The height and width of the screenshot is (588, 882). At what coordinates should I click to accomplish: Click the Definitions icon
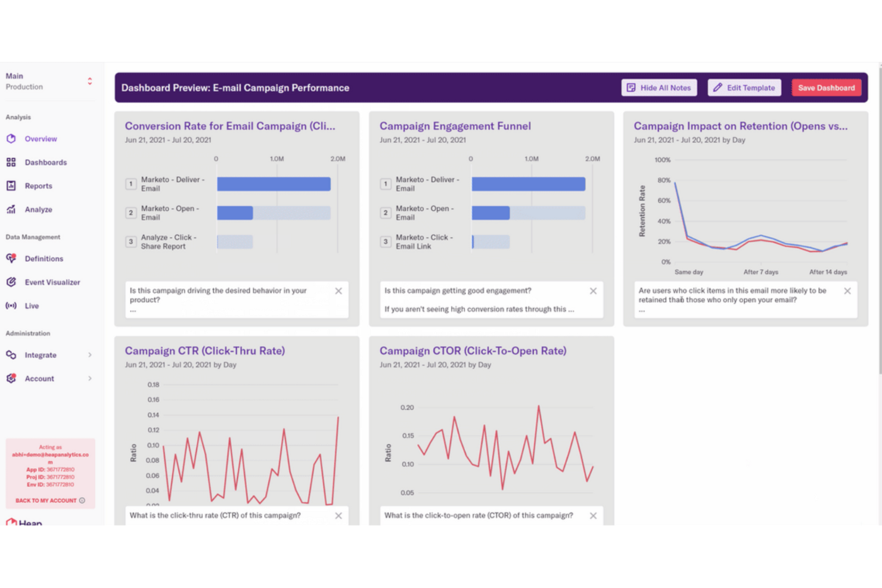point(11,259)
